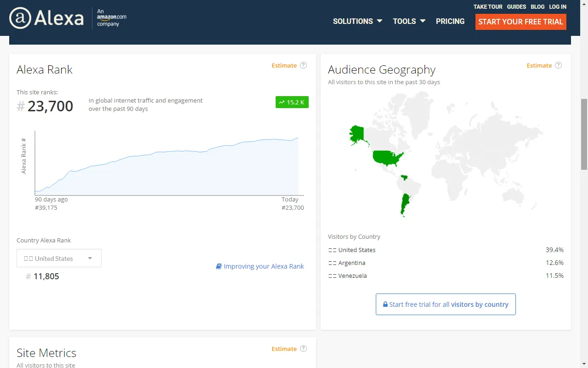588x368 pixels.
Task: Open the Take Tour link
Action: coord(488,7)
